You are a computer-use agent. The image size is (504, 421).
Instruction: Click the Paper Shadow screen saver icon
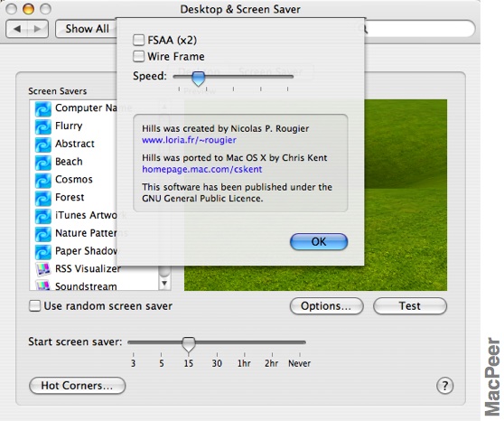tap(42, 252)
